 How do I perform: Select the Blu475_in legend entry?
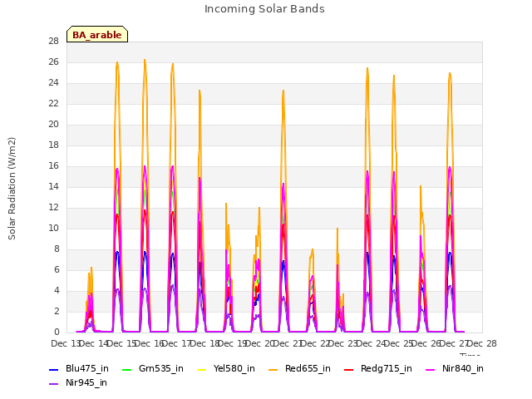point(79,368)
